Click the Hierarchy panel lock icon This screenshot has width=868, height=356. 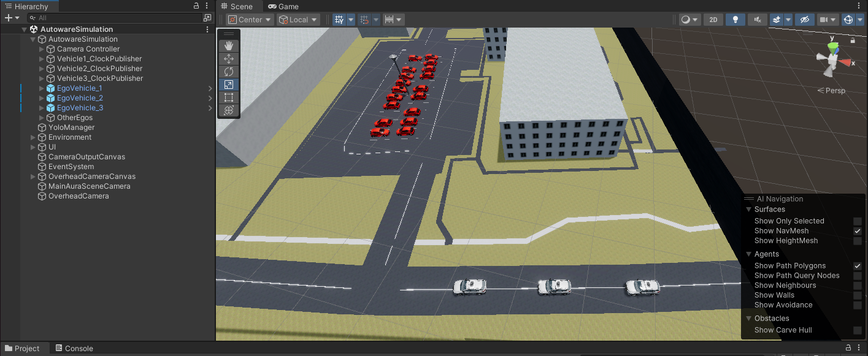click(196, 6)
